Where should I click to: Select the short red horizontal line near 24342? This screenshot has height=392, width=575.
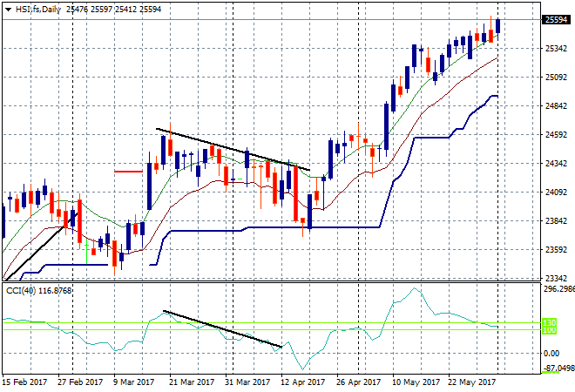click(128, 172)
